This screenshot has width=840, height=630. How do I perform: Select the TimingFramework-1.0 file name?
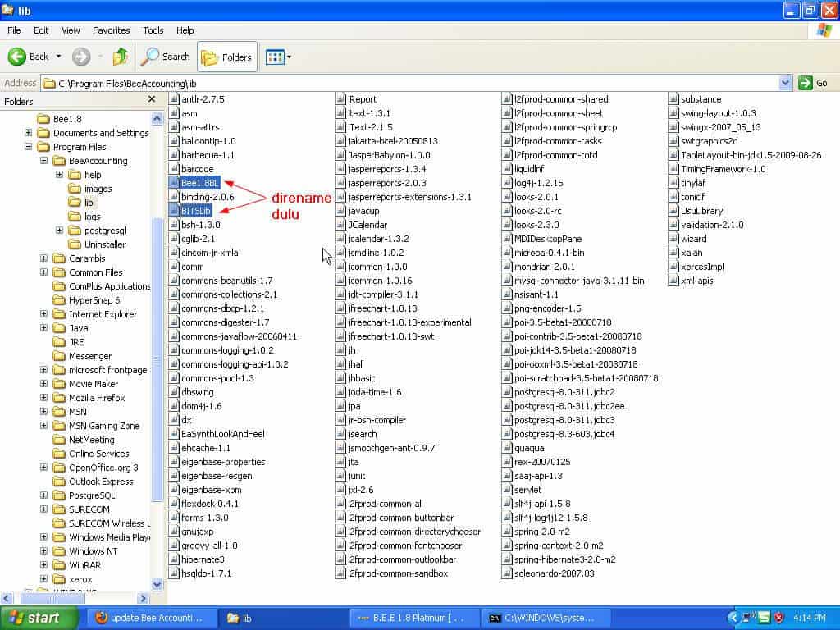coord(724,169)
